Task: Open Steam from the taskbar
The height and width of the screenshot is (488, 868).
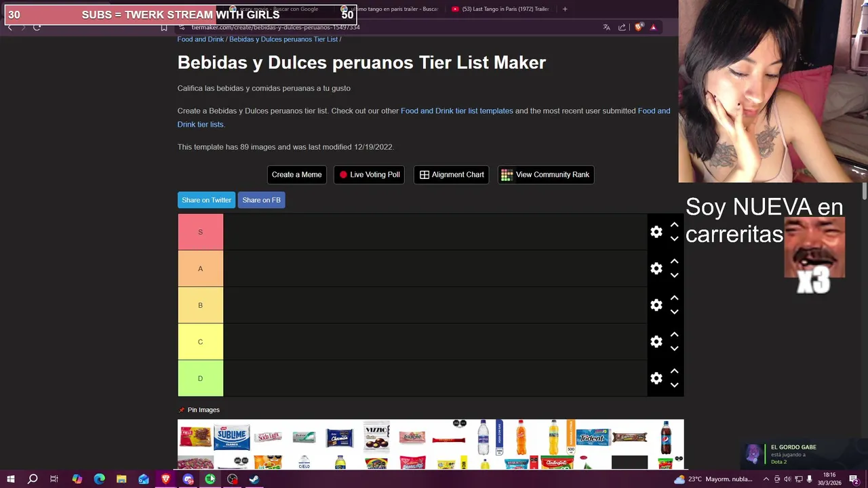Action: point(254,479)
